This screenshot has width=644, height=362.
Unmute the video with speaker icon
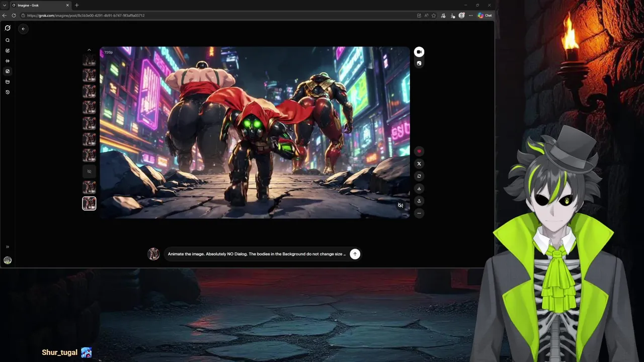click(400, 205)
